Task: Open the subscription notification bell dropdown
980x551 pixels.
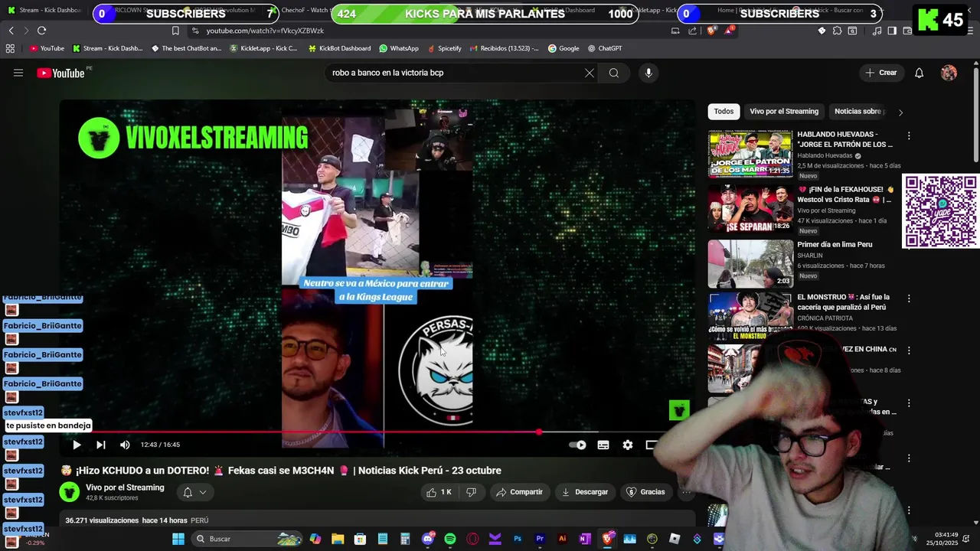Action: [x=194, y=492]
